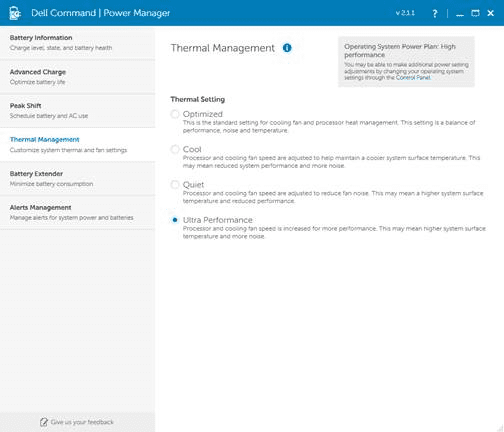
Task: Open the Thermal Management section
Action: pyautogui.click(x=77, y=145)
